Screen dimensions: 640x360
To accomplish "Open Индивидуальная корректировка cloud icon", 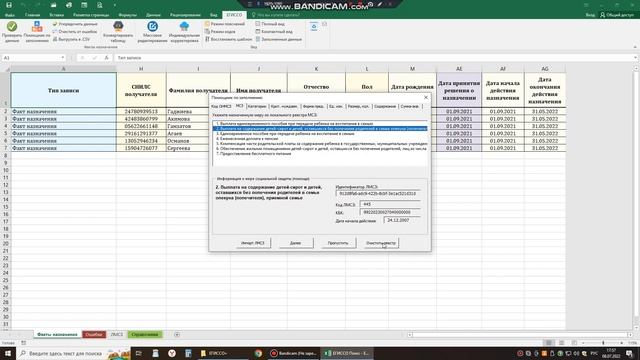I will click(x=184, y=27).
